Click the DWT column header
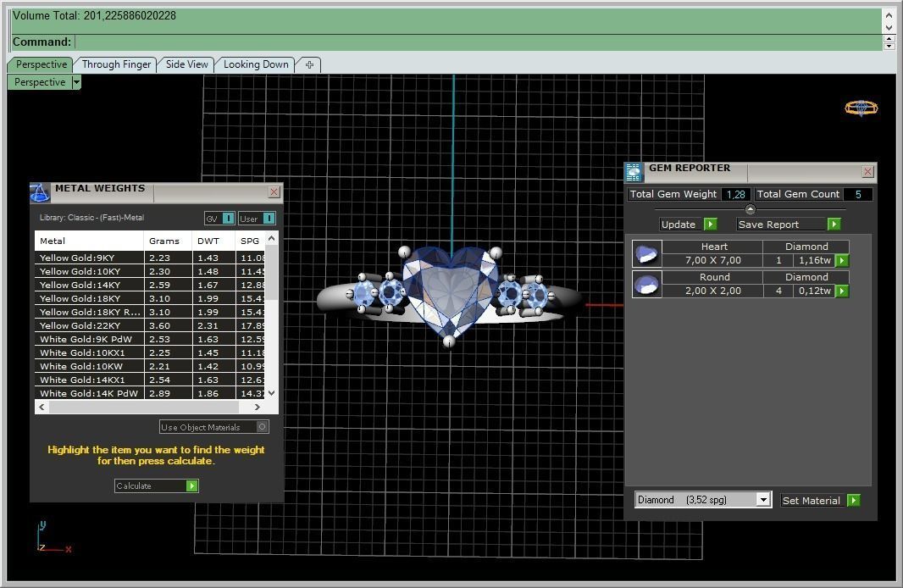 (x=213, y=241)
